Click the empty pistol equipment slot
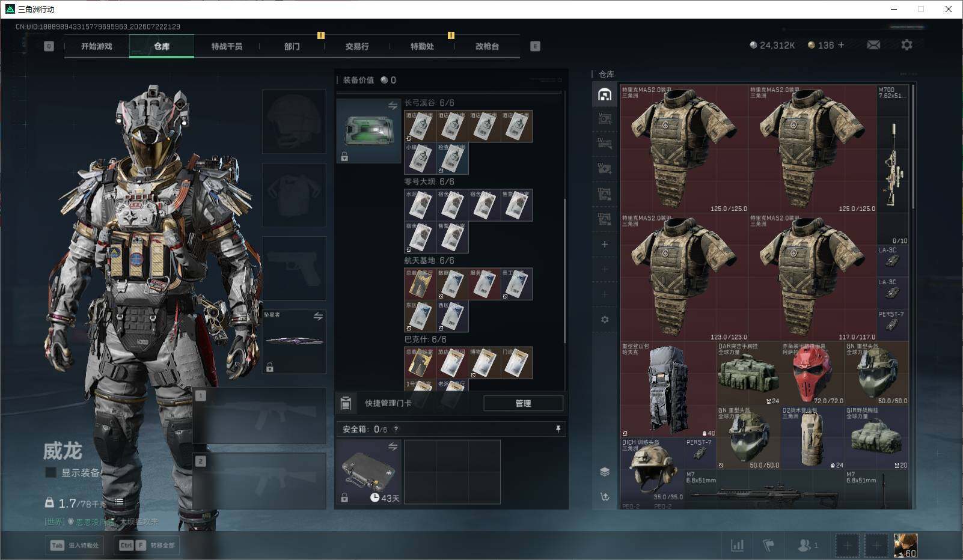Image resolution: width=963 pixels, height=560 pixels. [x=294, y=268]
